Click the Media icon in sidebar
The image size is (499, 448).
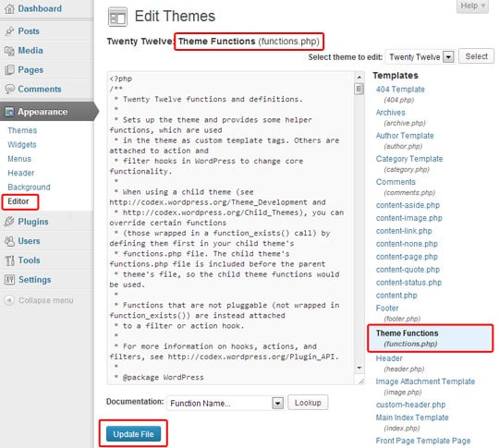tap(9, 51)
